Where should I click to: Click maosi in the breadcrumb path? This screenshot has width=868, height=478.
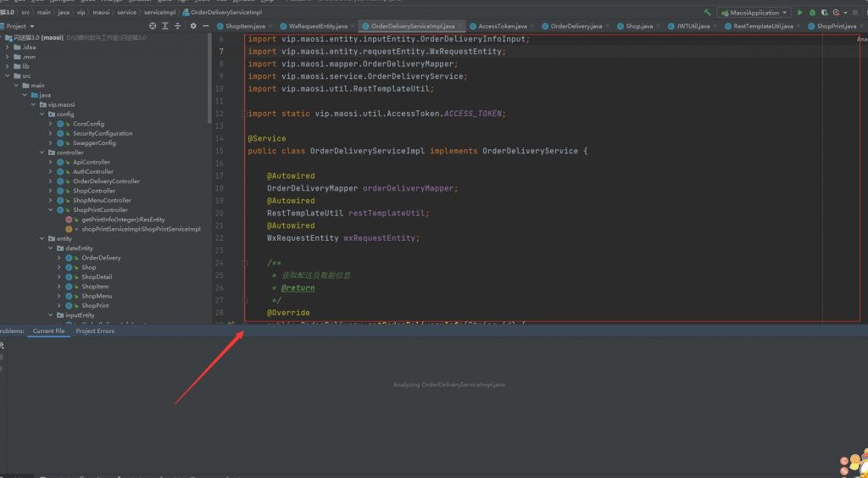[x=100, y=12]
